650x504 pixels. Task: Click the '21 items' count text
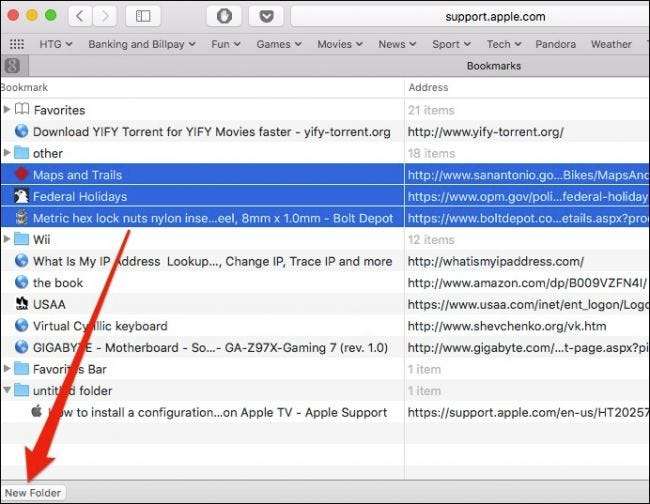click(431, 110)
